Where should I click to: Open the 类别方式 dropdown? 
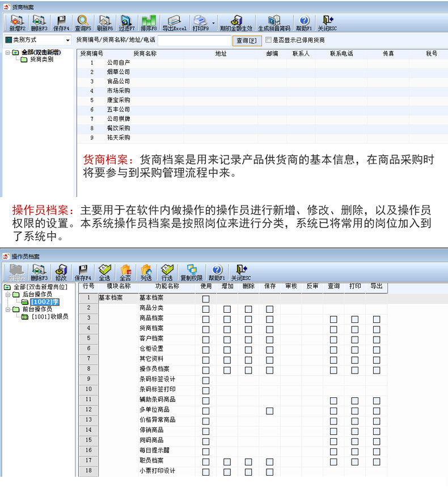coord(67,40)
